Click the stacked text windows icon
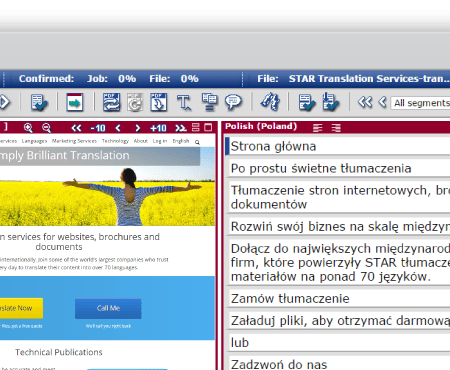Viewport: 450px width, 370px height. click(209, 102)
